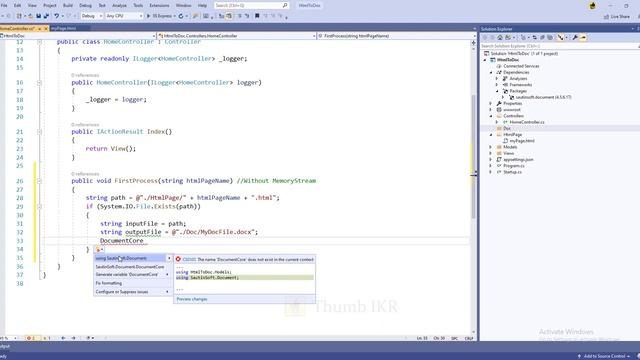Viewport: 640px width, 360px height.
Task: Select Program.cs in Solution Explorer
Action: [x=513, y=166]
